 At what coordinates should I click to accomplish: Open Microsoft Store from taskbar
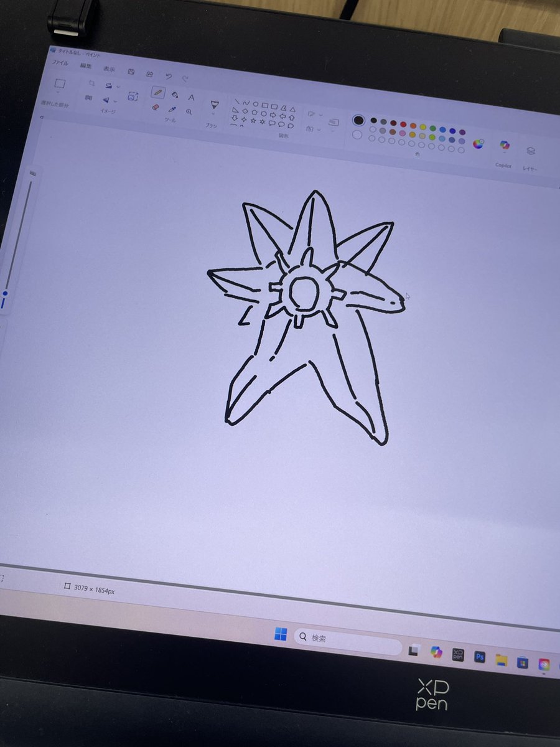tap(523, 662)
